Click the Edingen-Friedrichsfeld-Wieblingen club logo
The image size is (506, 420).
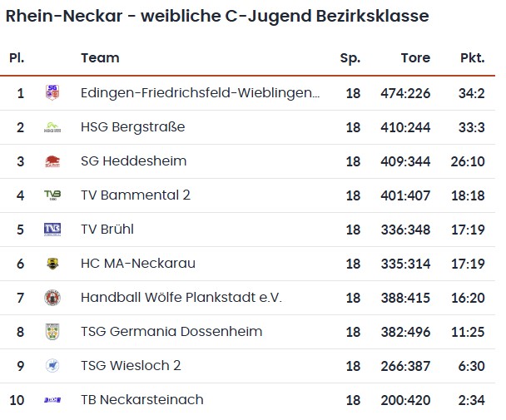[x=52, y=92]
